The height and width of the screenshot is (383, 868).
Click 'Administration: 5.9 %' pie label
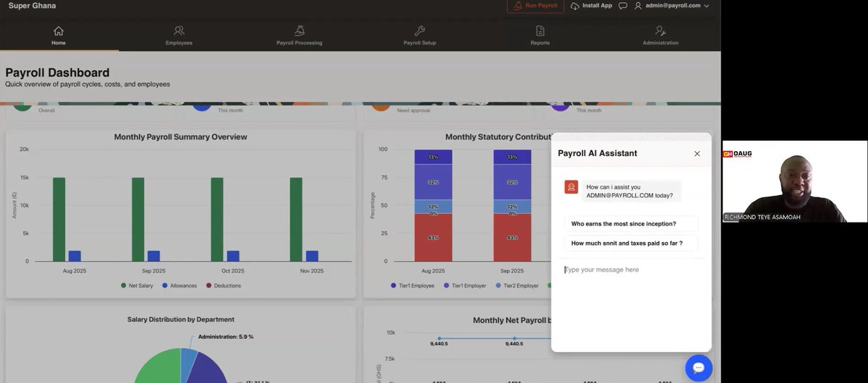click(226, 337)
